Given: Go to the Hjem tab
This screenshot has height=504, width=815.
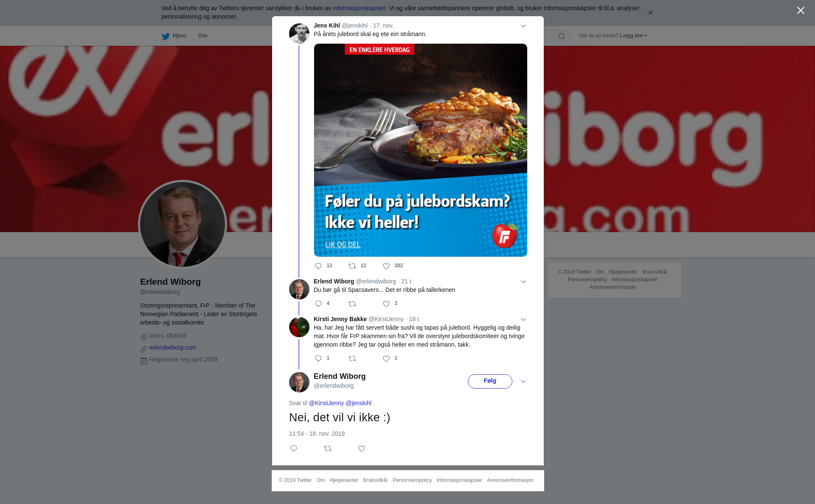Looking at the screenshot, I should point(174,36).
